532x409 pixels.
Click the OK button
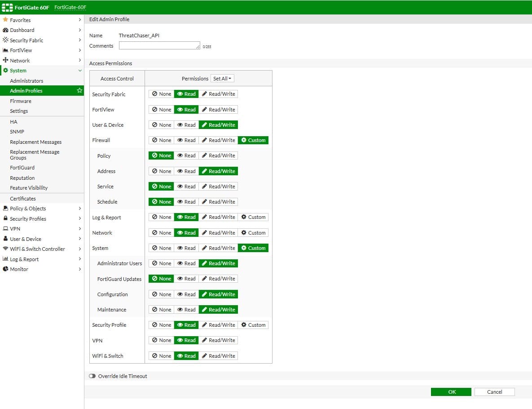pyautogui.click(x=451, y=392)
